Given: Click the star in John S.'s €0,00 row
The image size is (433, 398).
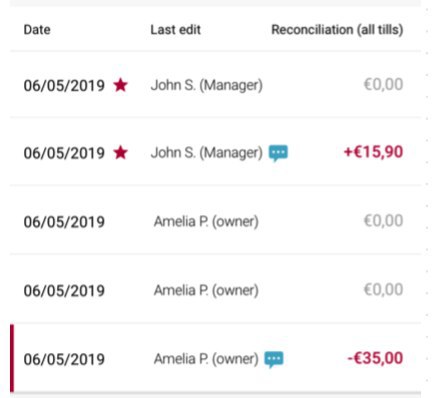Looking at the screenshot, I should coord(120,85).
